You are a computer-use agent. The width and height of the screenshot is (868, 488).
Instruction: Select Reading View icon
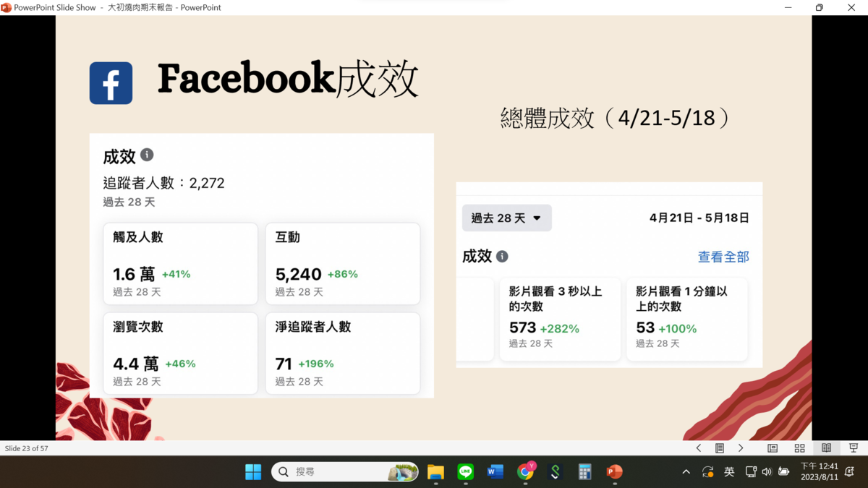click(826, 448)
